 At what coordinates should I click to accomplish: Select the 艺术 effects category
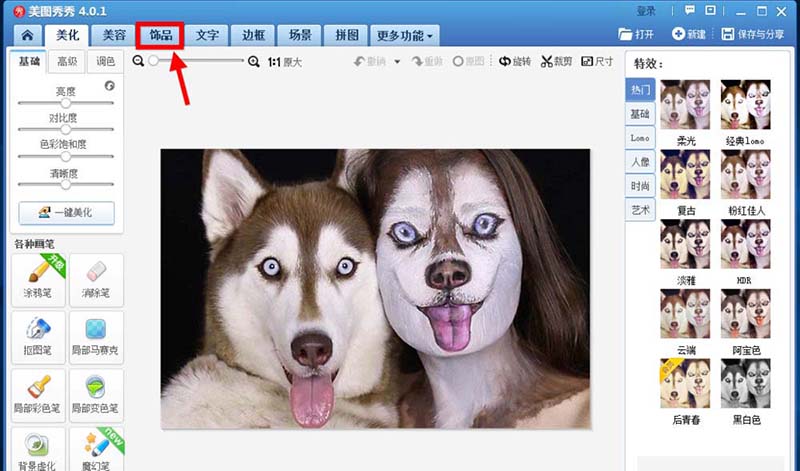[x=640, y=210]
